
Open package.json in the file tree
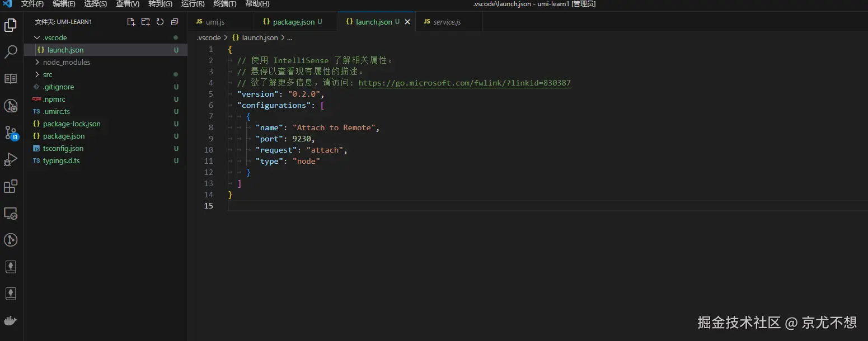click(x=106, y=136)
